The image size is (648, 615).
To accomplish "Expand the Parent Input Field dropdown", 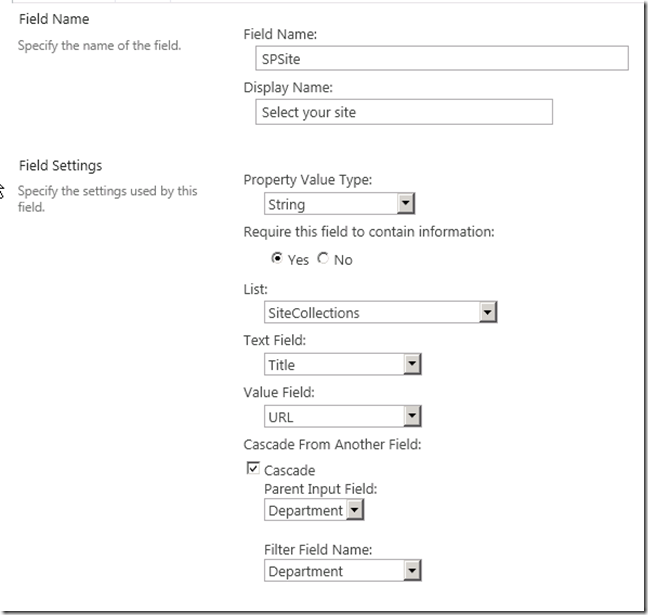I will tap(355, 510).
